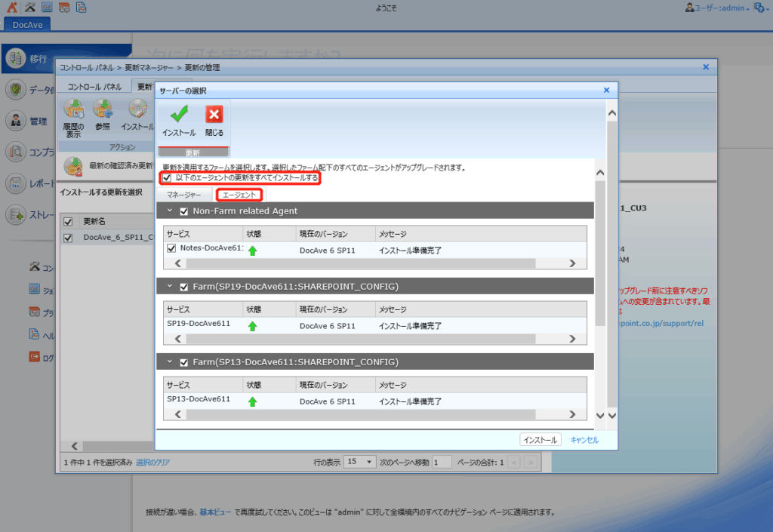This screenshot has height=532, width=773.
Task: Toggle the 以下のエージェントの更新をすべてインストールする checkbox
Action: tap(167, 178)
